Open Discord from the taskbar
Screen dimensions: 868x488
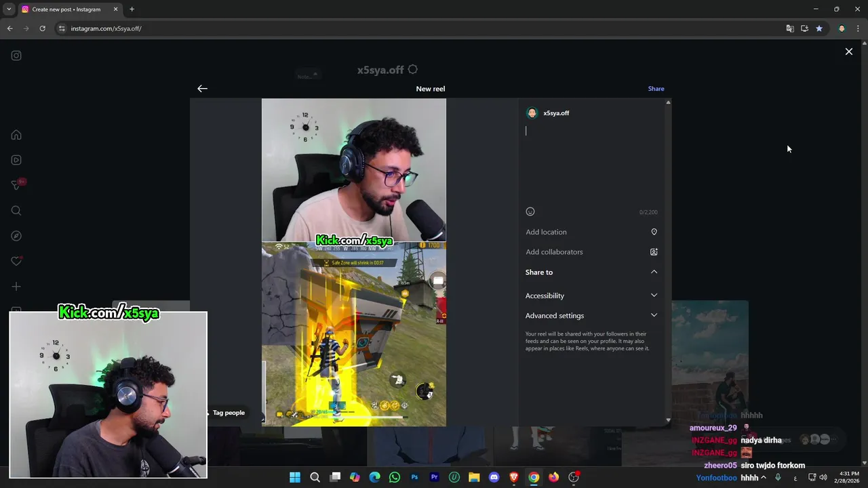coord(494,477)
